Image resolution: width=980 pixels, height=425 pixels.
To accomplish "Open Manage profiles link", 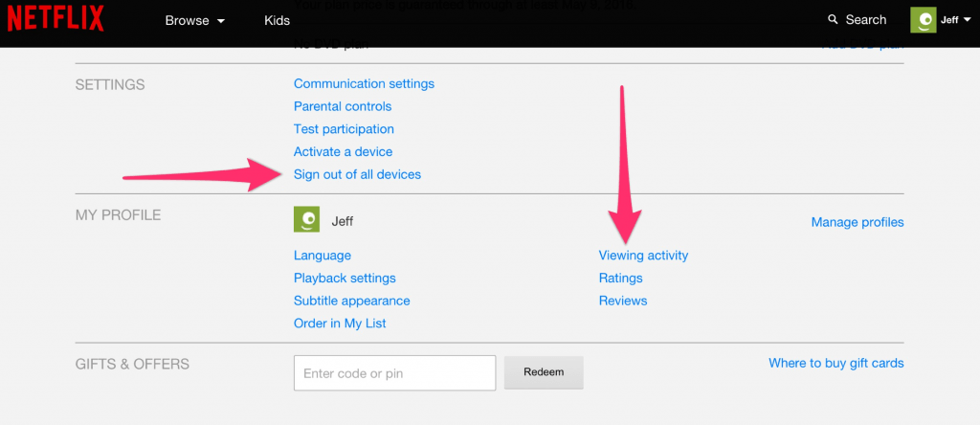I will [857, 222].
